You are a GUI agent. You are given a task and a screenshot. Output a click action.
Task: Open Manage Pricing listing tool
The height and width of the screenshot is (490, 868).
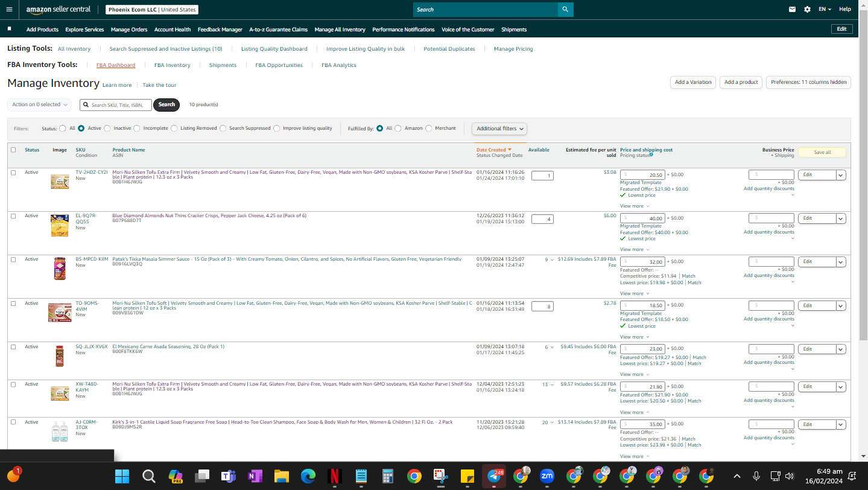coord(513,49)
